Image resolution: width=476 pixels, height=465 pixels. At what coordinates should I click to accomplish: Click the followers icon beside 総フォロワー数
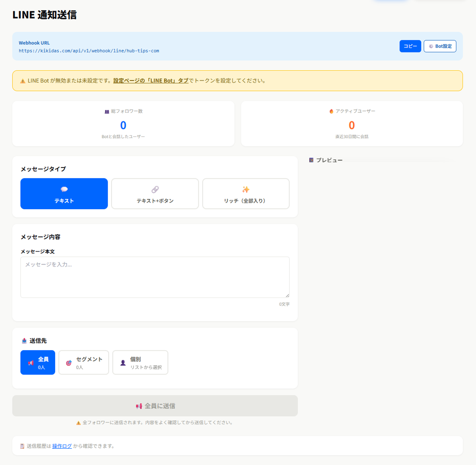pos(107,112)
